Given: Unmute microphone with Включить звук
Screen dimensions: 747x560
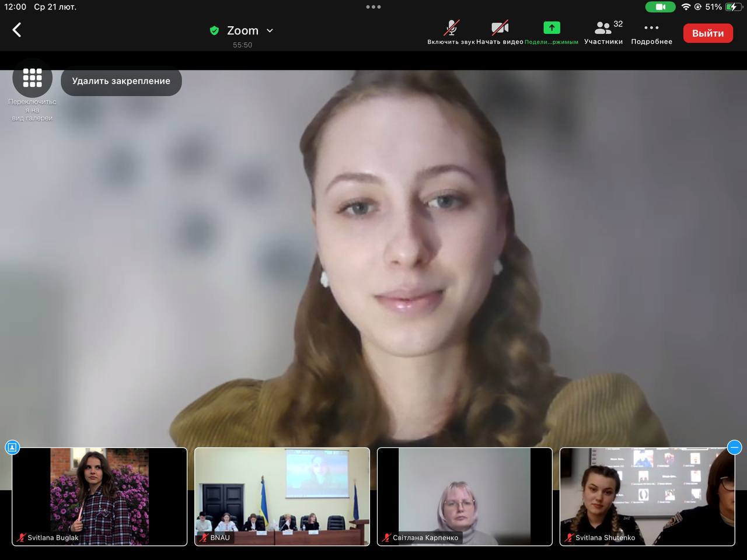Looking at the screenshot, I should [x=451, y=32].
